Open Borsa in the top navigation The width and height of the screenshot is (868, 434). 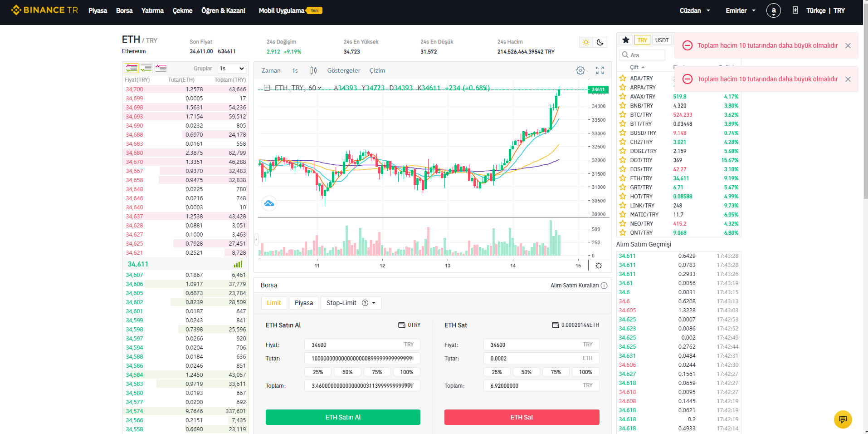click(124, 10)
